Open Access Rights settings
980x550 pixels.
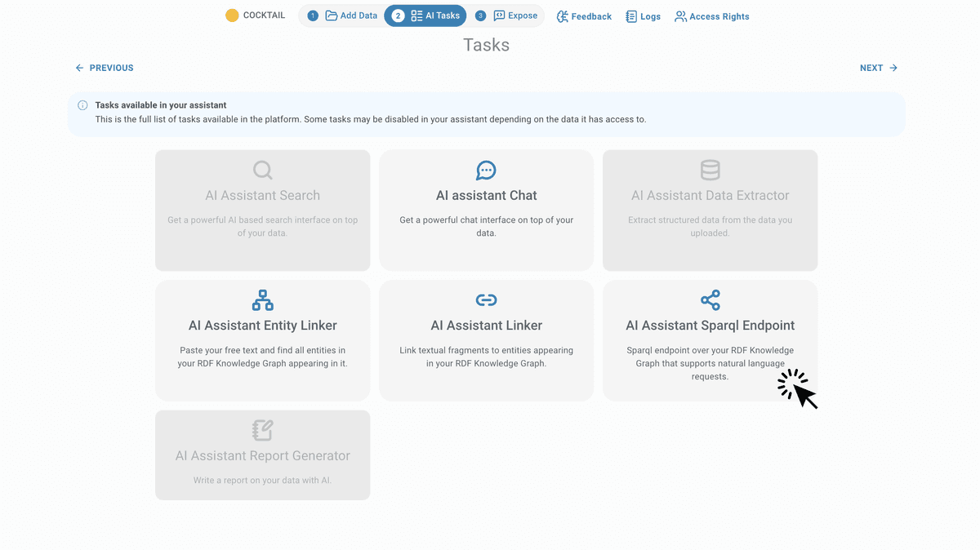(712, 16)
